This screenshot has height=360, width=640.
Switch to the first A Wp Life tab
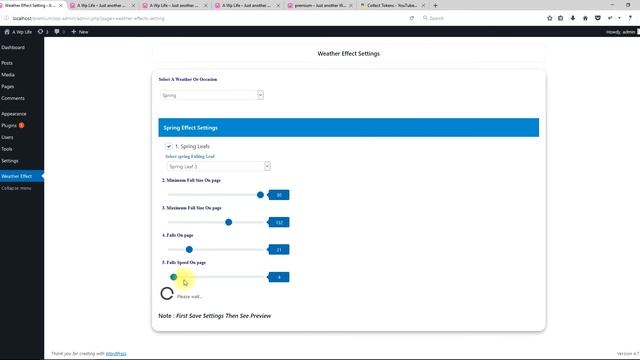pos(102,5)
